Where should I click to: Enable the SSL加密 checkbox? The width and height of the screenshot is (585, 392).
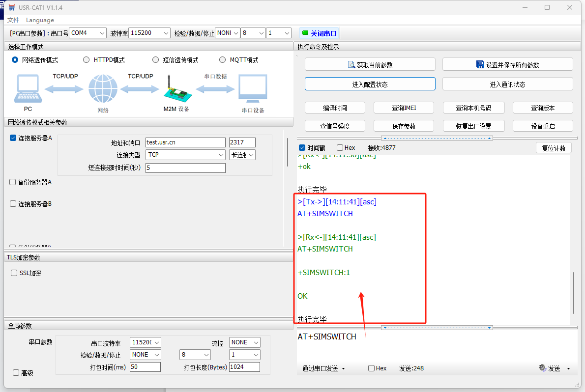click(14, 273)
